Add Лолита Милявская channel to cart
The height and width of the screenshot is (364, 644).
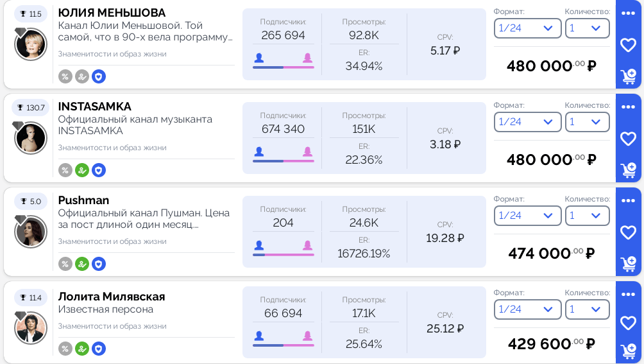click(x=628, y=351)
